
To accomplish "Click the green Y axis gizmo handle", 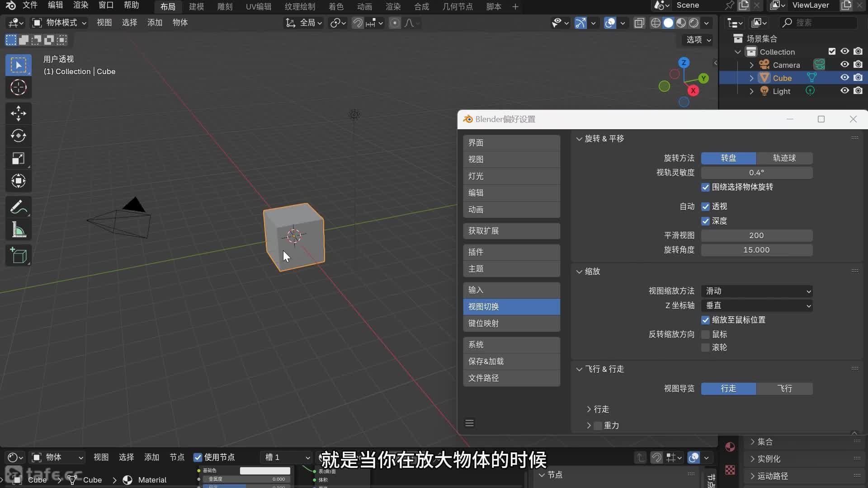I will [x=703, y=78].
